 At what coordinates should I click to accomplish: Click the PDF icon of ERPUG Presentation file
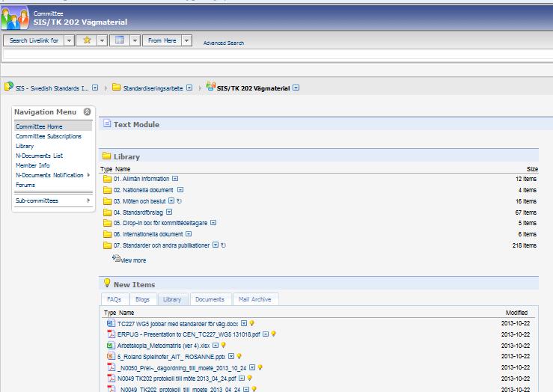[x=111, y=334]
